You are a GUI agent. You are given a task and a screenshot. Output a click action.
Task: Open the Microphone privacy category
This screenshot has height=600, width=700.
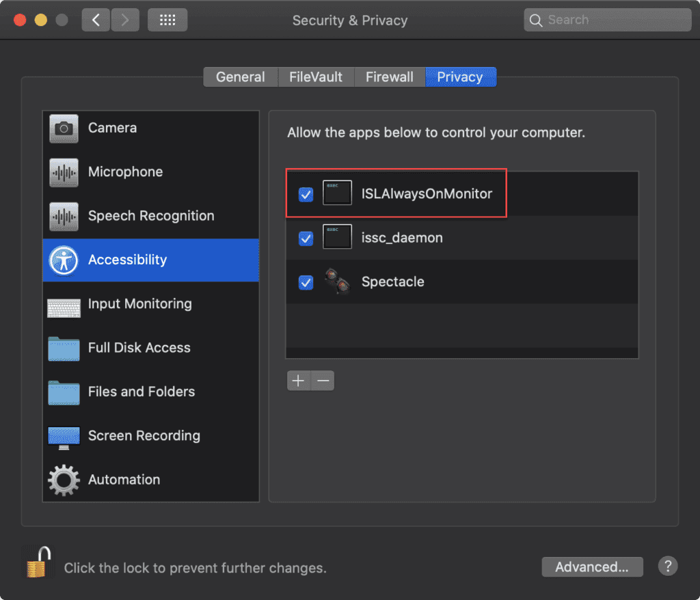pos(125,172)
